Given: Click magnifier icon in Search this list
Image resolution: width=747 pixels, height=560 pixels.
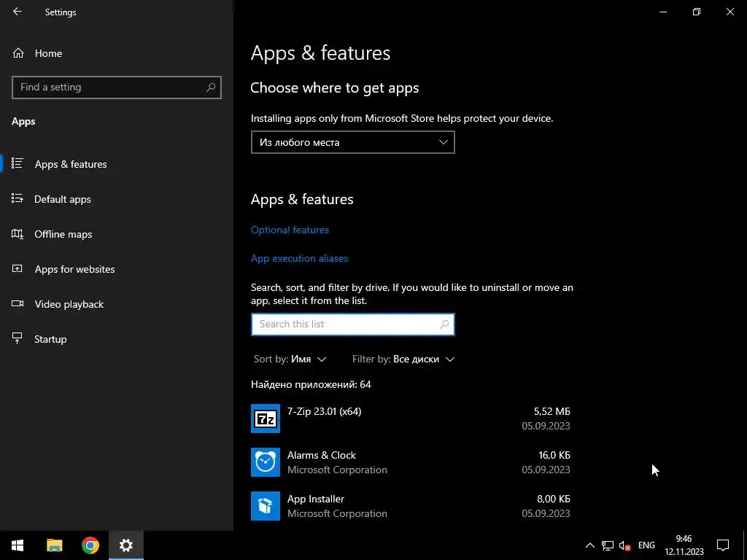Looking at the screenshot, I should pyautogui.click(x=444, y=324).
